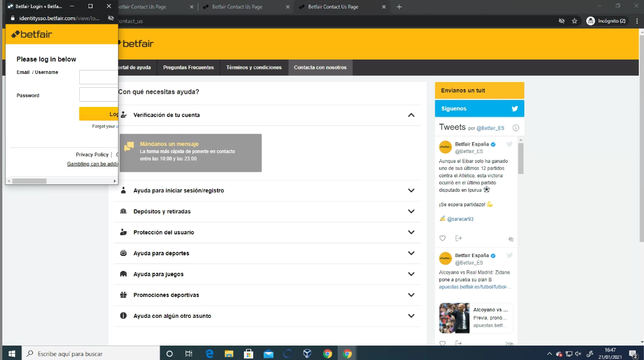Click the Ayuda para deportes ball icon

[x=123, y=253]
